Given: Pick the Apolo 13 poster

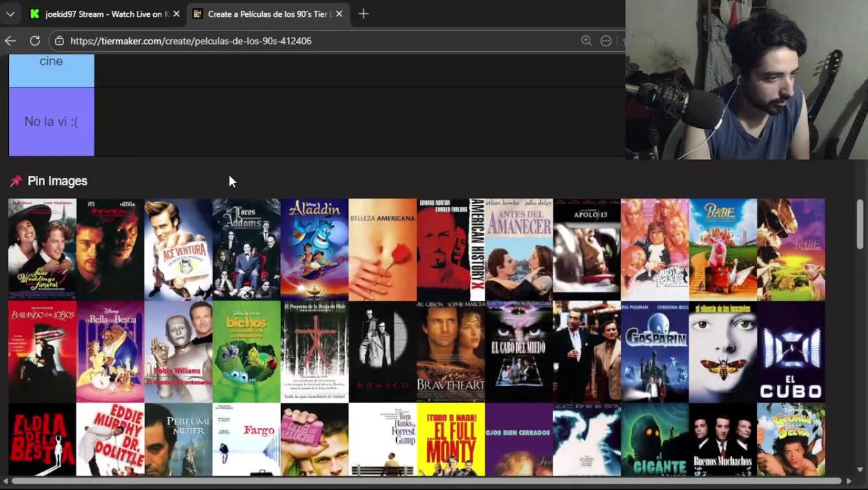Looking at the screenshot, I should click(587, 249).
